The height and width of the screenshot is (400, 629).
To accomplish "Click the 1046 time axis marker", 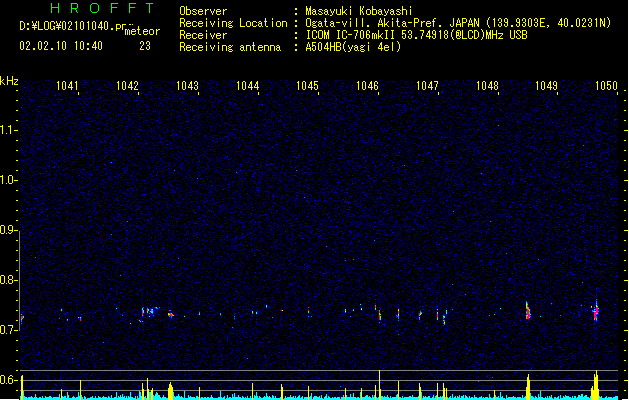I will 367,86.
